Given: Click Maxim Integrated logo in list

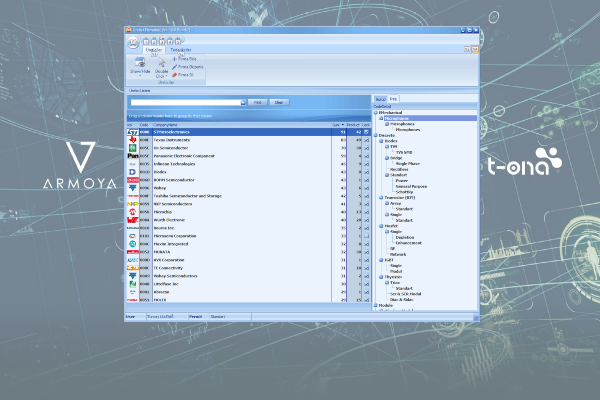Looking at the screenshot, I should tap(132, 244).
